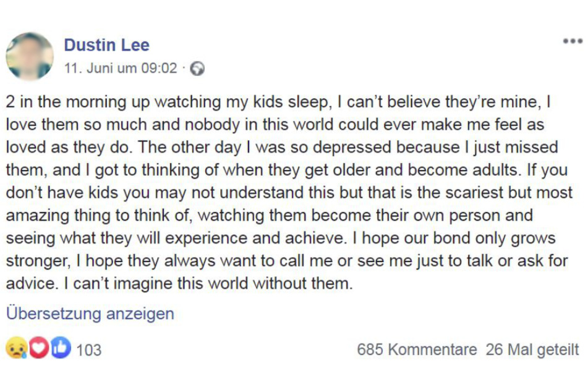Click the blue thumbs-up like reaction icon
The height and width of the screenshot is (392, 588).
point(61,347)
